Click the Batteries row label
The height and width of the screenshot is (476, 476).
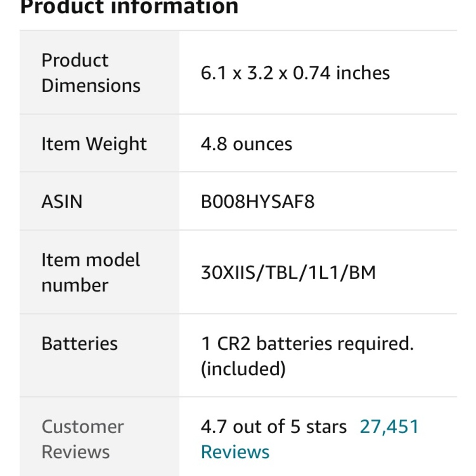pos(79,344)
